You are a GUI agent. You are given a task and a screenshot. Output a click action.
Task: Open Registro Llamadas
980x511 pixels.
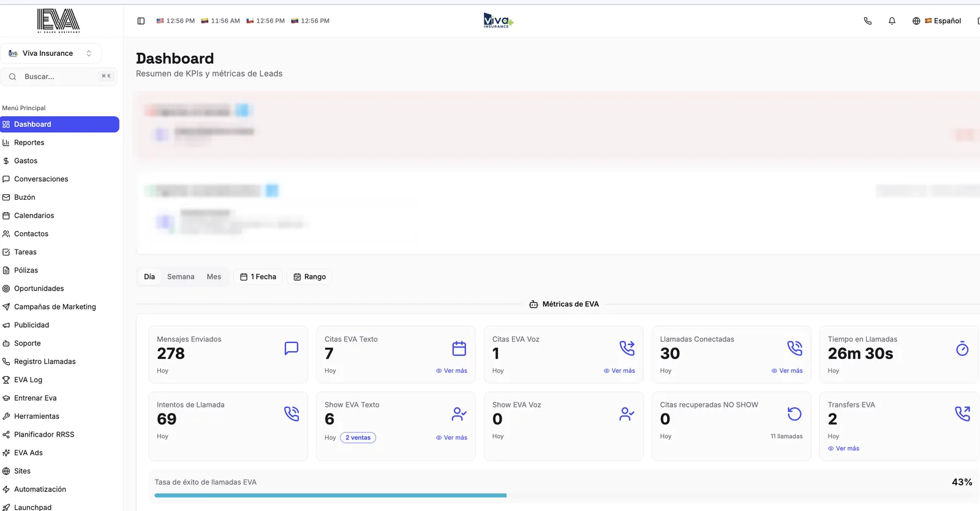click(59, 361)
